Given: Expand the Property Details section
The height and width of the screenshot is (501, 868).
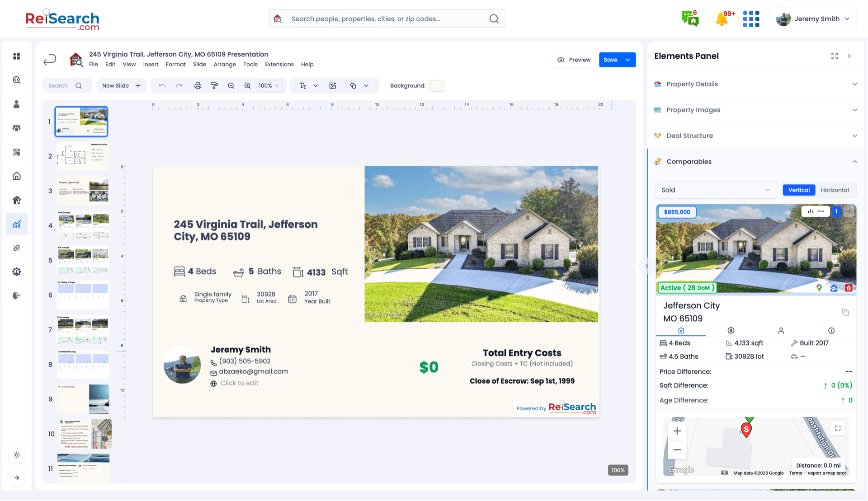Looking at the screenshot, I should 755,84.
